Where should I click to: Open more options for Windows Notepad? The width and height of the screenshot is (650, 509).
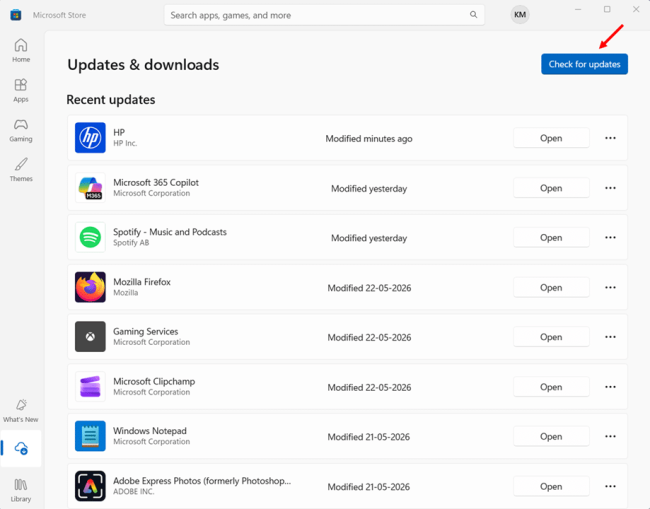[x=610, y=436]
